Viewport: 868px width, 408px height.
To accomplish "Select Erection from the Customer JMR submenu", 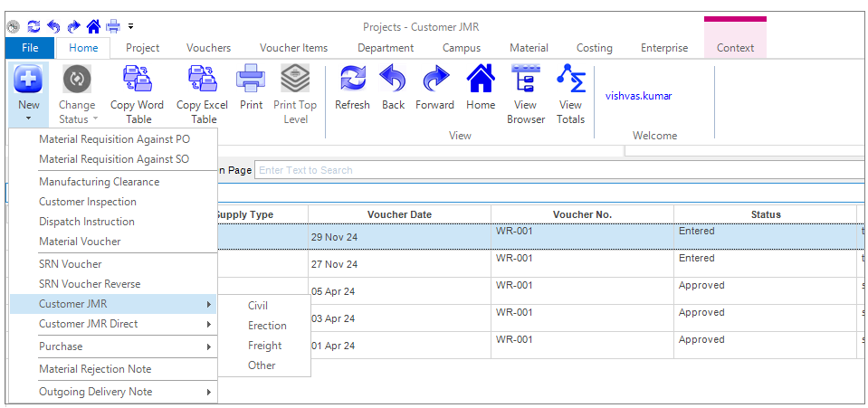I will point(267,326).
